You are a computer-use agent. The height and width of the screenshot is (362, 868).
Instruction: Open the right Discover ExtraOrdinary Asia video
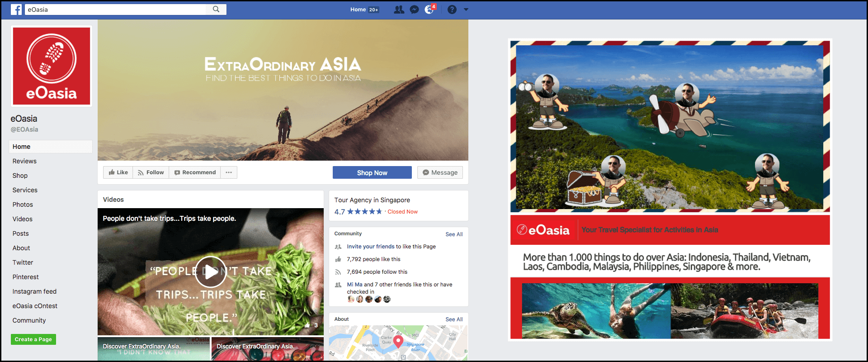click(268, 348)
